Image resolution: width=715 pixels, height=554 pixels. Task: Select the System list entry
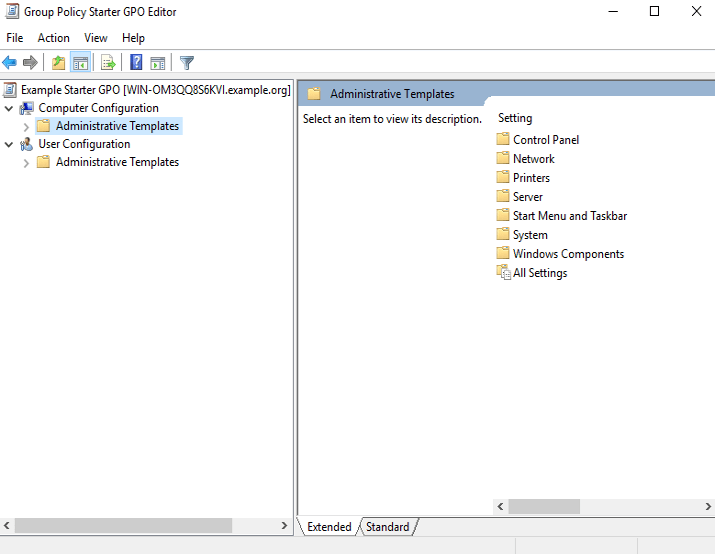530,235
